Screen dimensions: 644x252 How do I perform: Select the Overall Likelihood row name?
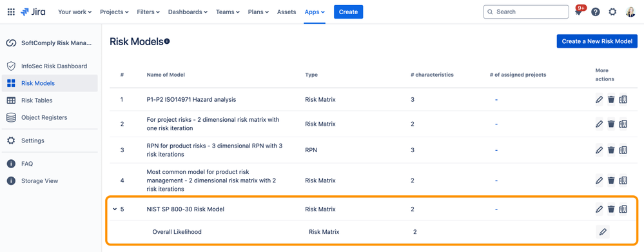click(x=177, y=232)
